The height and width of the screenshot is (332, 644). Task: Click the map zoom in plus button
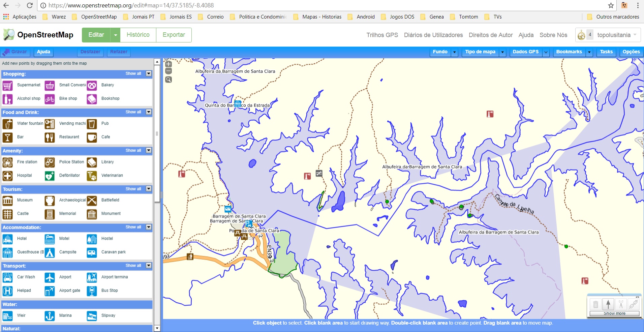pyautogui.click(x=168, y=64)
